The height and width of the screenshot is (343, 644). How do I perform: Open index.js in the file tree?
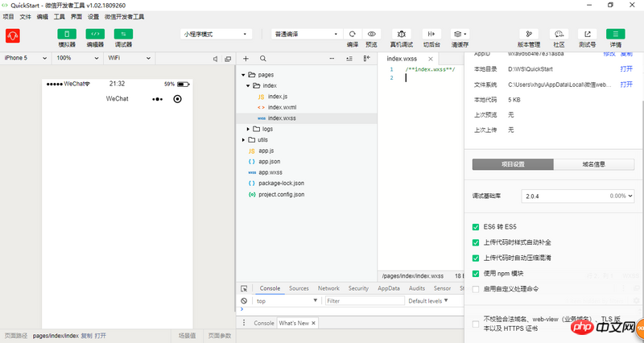click(278, 97)
